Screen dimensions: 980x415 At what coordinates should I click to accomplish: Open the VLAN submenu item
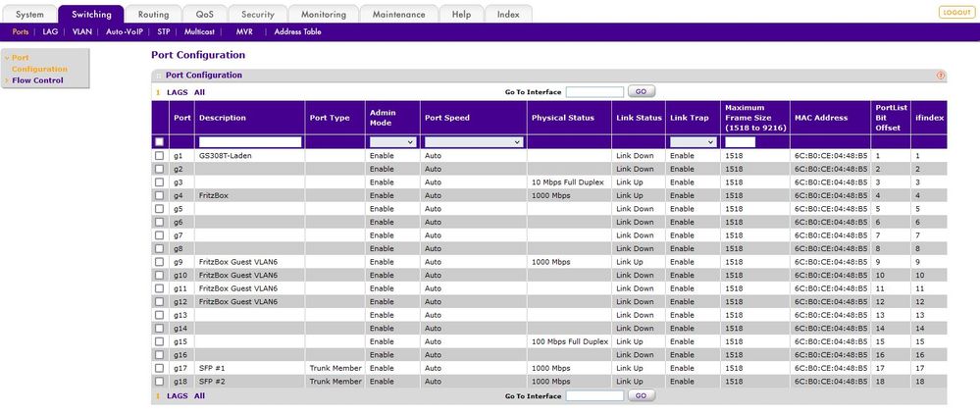pyautogui.click(x=82, y=31)
